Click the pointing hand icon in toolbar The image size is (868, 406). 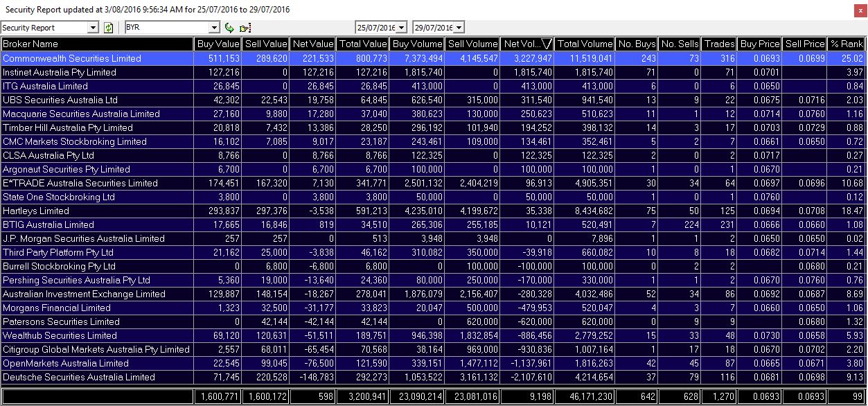[245, 28]
